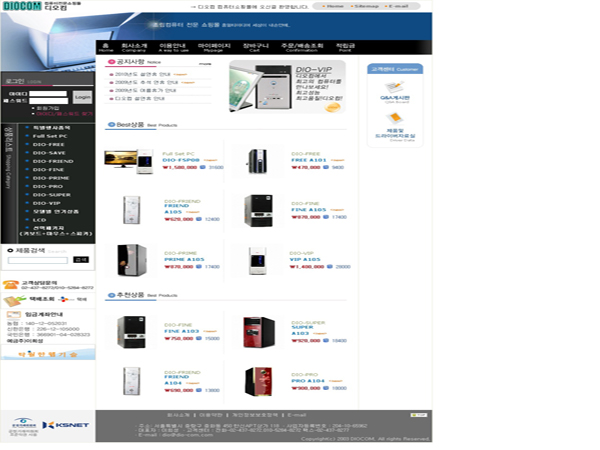Click the login ID input field

click(x=48, y=94)
